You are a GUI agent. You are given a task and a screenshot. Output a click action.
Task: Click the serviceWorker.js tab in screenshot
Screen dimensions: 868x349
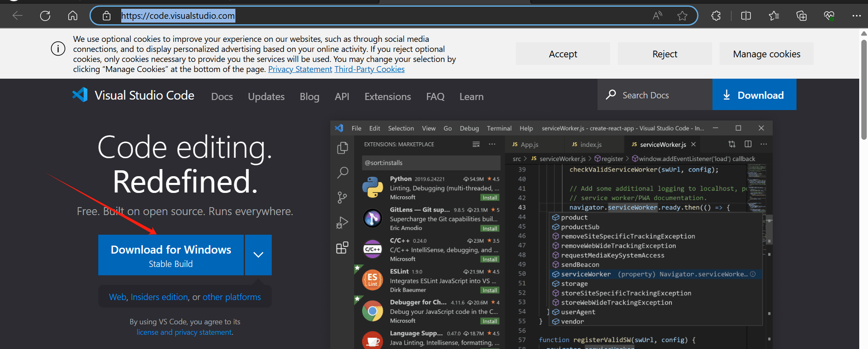[x=663, y=144]
